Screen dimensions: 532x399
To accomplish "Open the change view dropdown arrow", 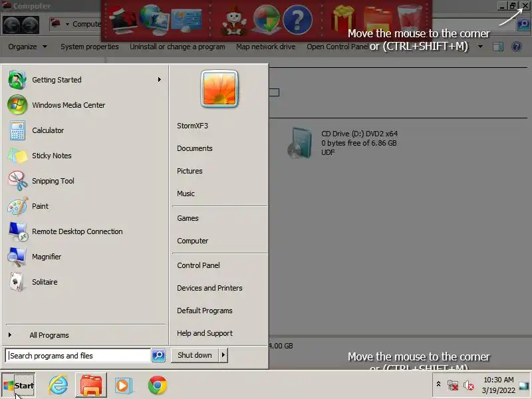I will (480, 46).
